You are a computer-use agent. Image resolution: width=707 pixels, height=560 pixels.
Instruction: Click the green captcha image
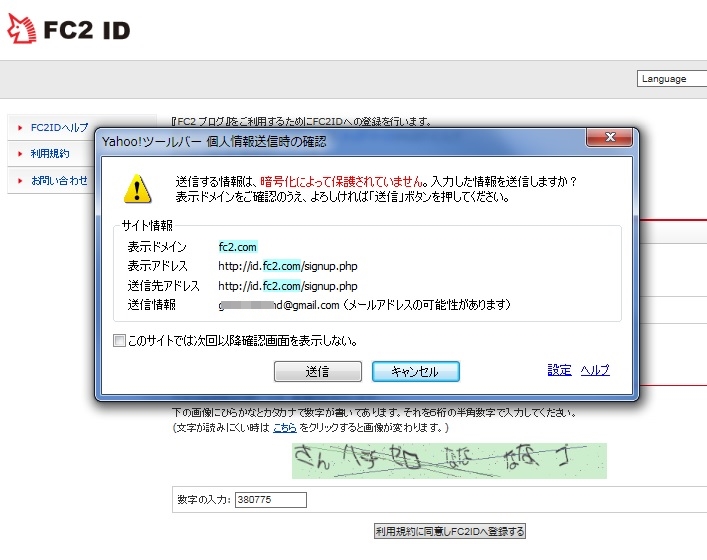(449, 461)
